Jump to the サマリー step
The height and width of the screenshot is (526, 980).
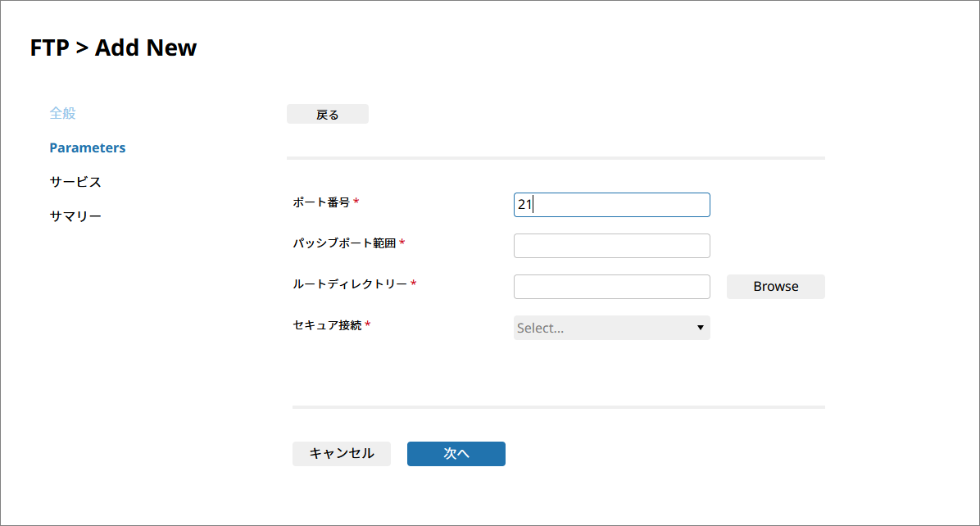click(x=75, y=216)
